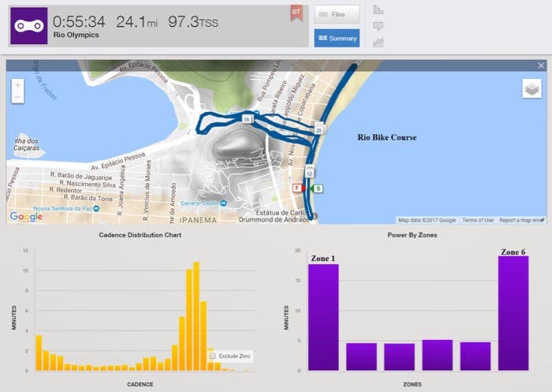Open the line graph analysis icon

378,42
